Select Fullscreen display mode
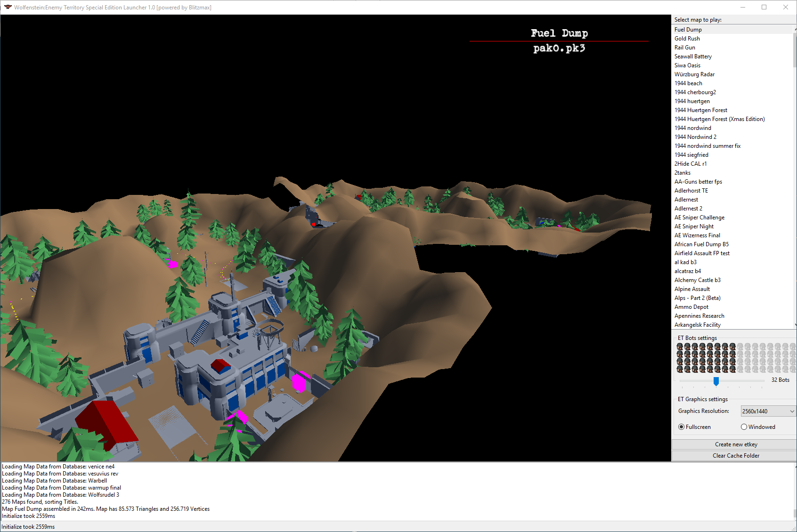The image size is (797, 532). point(682,427)
